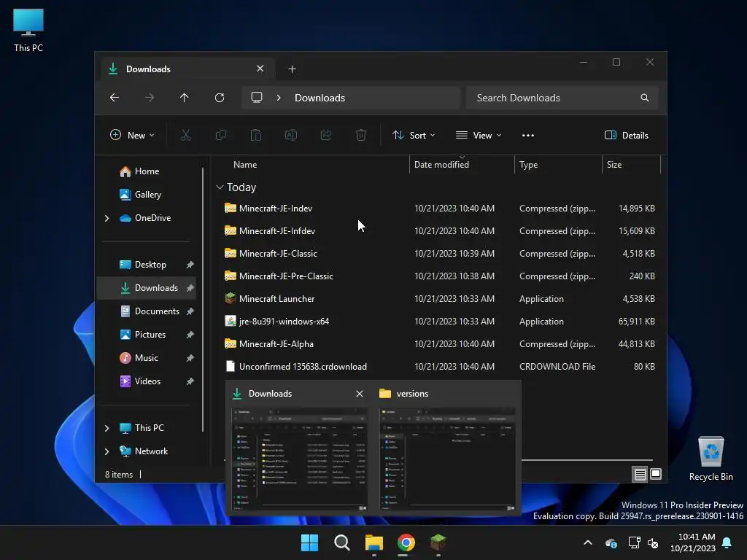Click the Delete trash icon in toolbar
This screenshot has width=747, height=560.
pyautogui.click(x=361, y=135)
